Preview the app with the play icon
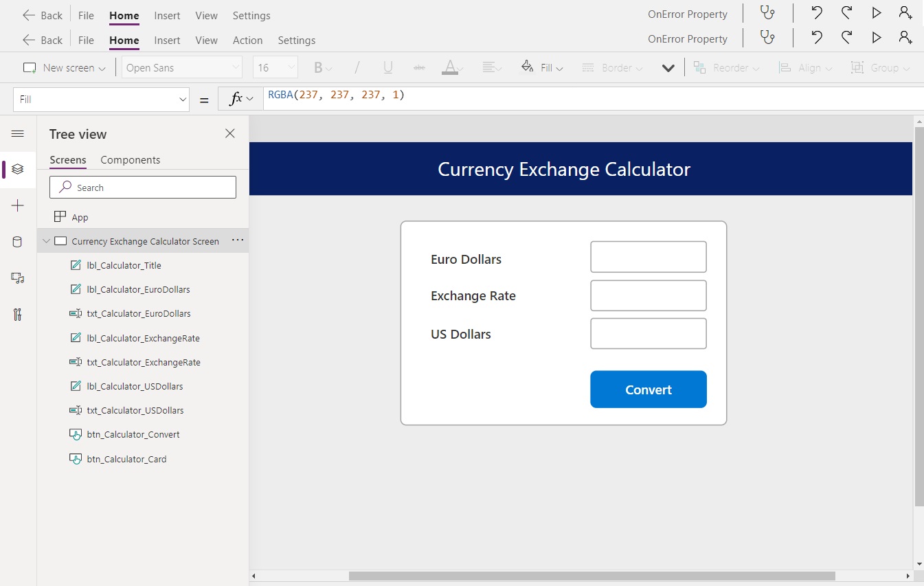This screenshot has height=586, width=924. pos(876,13)
